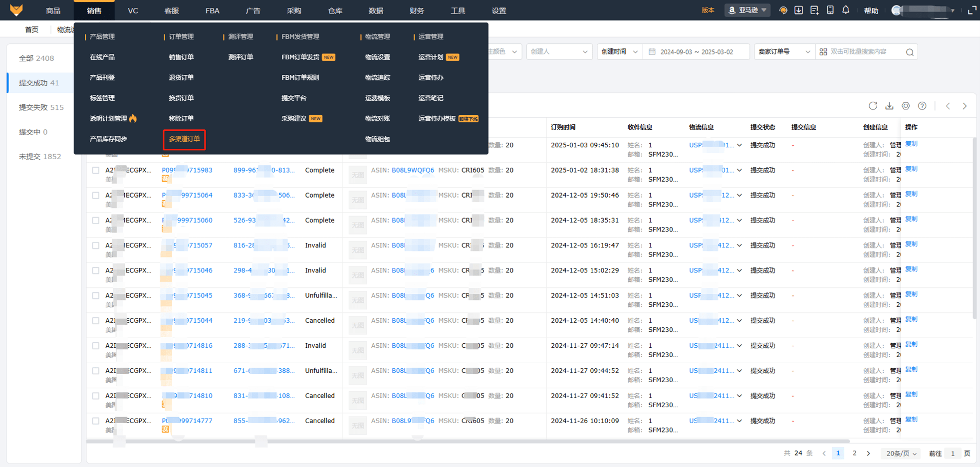Open the 财务 top navigation menu
This screenshot has height=467, width=980.
click(417, 10)
